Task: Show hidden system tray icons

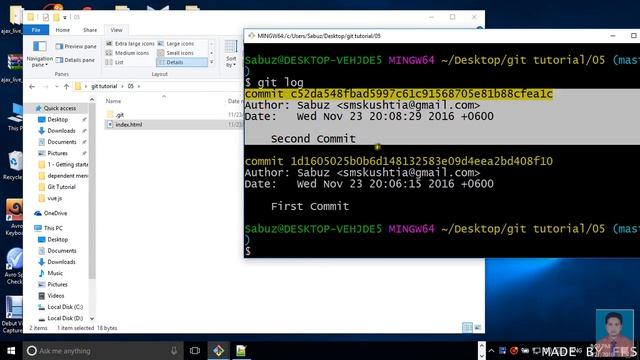Action: [x=491, y=351]
